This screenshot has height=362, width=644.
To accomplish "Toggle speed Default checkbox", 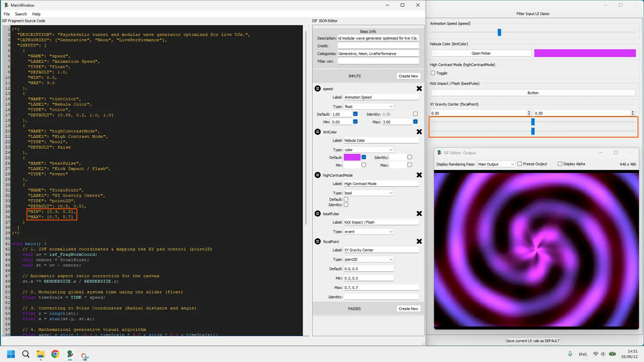I will [355, 114].
